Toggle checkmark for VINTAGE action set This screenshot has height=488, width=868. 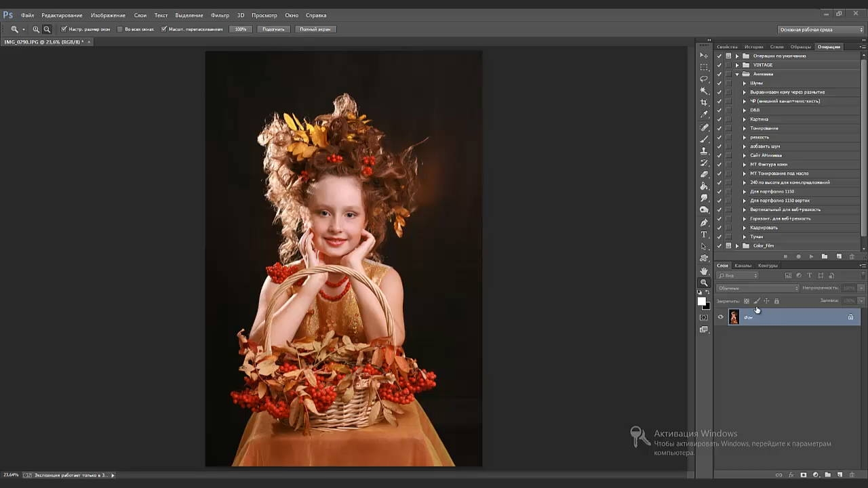coord(719,65)
